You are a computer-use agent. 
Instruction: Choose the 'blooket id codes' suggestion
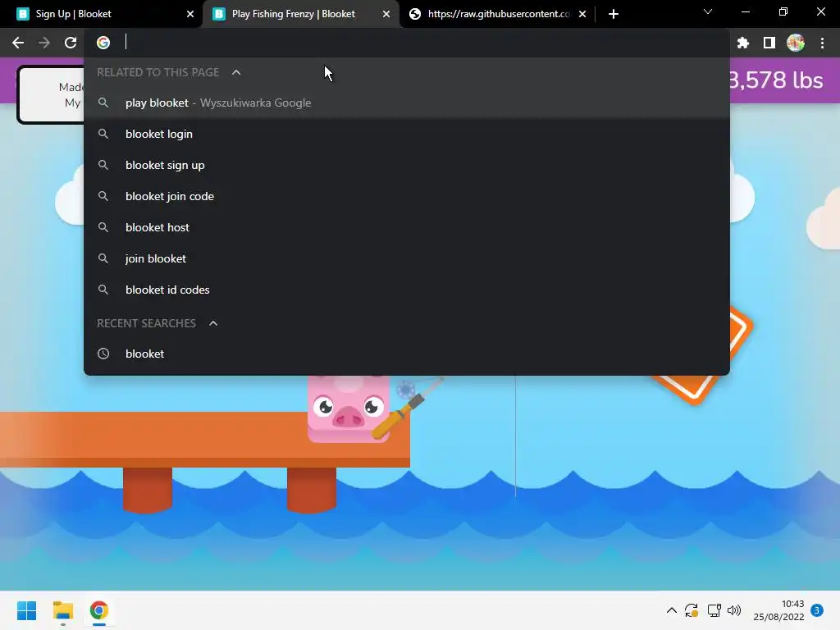407,290
